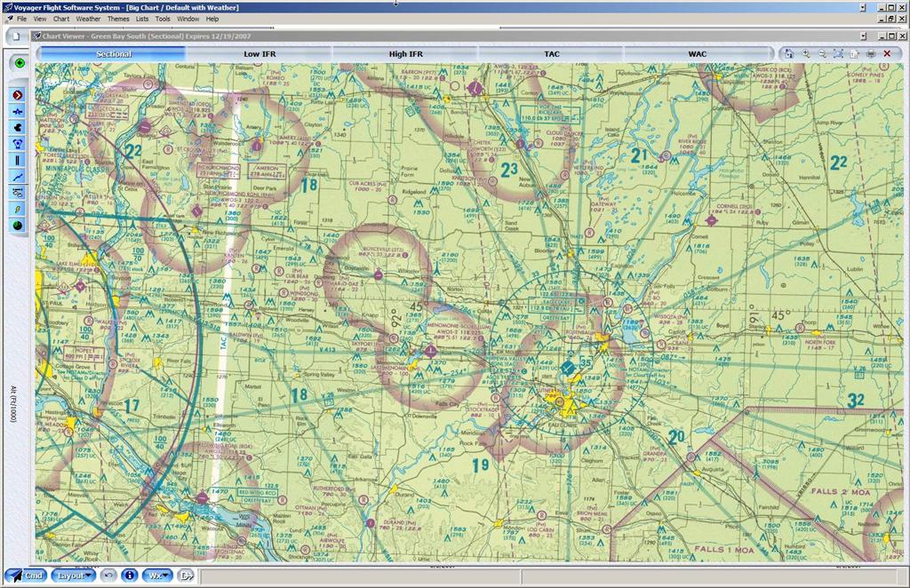Select the airplane tool in sidebar
Image resolution: width=910 pixels, height=588 pixels.
pos(18,111)
